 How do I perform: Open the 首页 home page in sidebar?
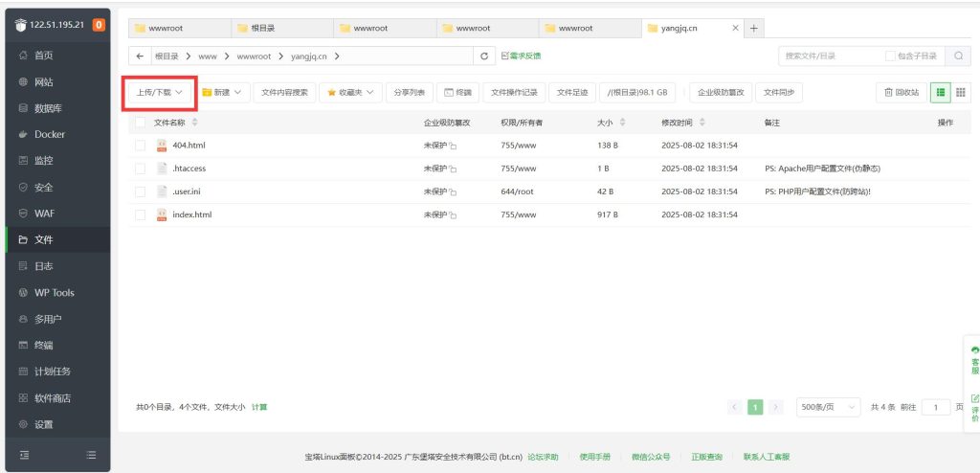click(57, 56)
